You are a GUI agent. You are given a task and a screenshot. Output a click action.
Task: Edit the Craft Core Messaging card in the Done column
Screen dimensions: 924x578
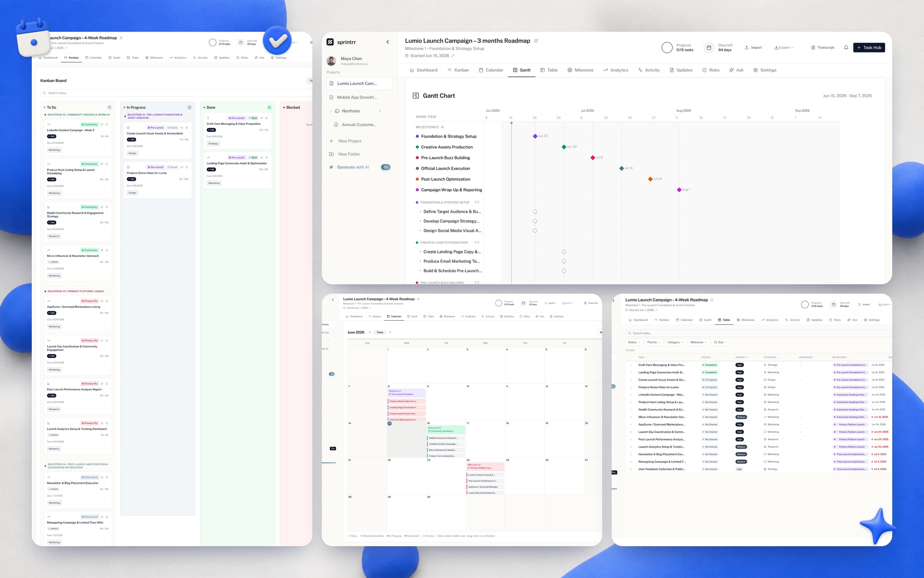coord(261,118)
